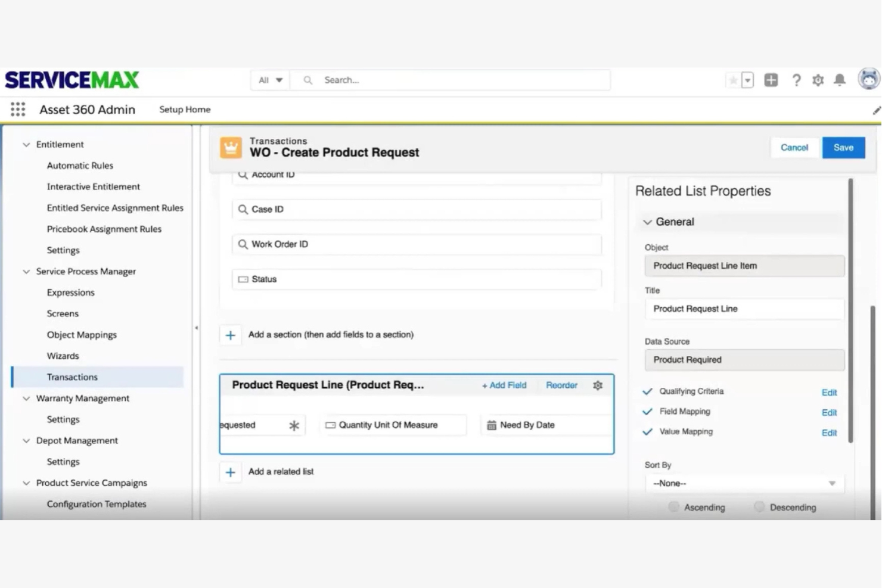This screenshot has width=882, height=588.
Task: Edit the Value Mapping
Action: tap(829, 433)
